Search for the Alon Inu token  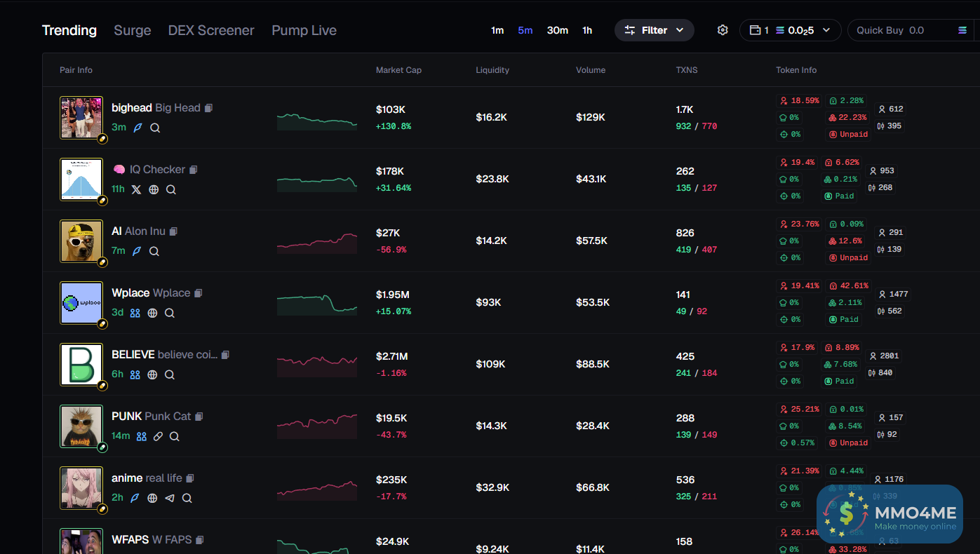click(154, 251)
